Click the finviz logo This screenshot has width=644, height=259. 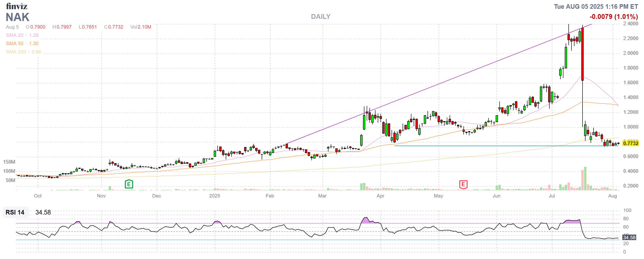click(x=17, y=6)
